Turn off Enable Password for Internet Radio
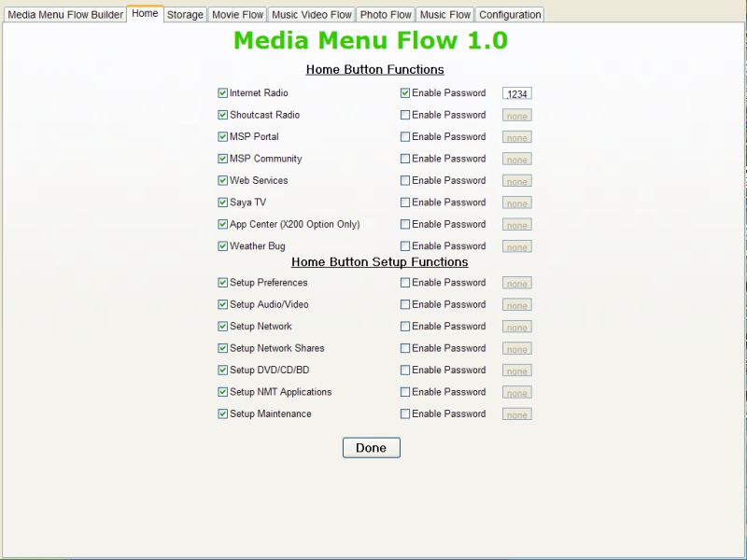 coord(405,93)
